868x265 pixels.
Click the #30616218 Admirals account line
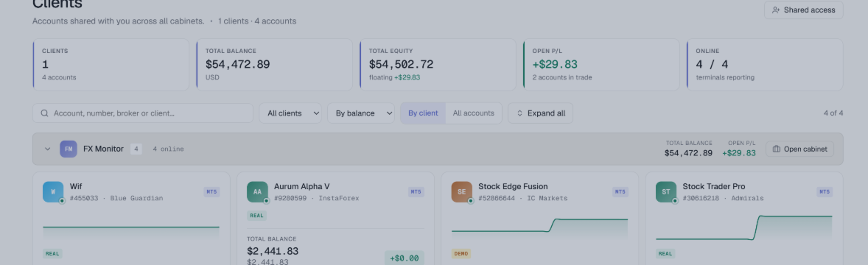point(723,198)
